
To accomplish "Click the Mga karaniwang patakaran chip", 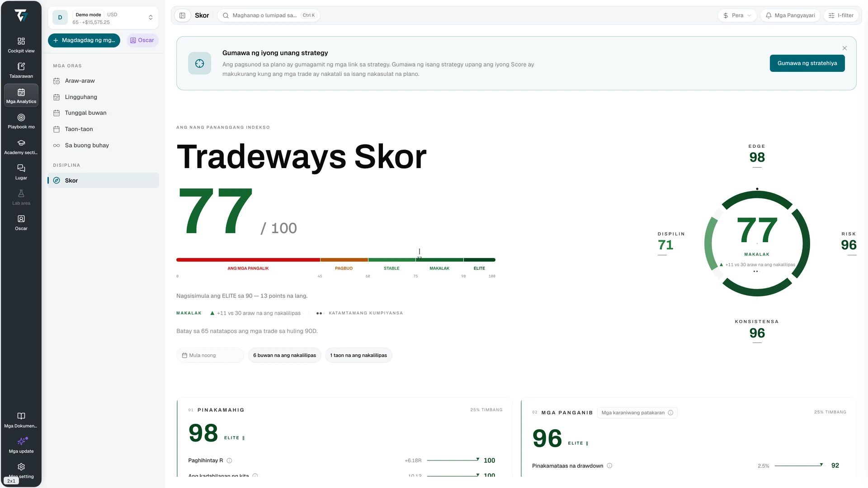I will click(x=637, y=413).
